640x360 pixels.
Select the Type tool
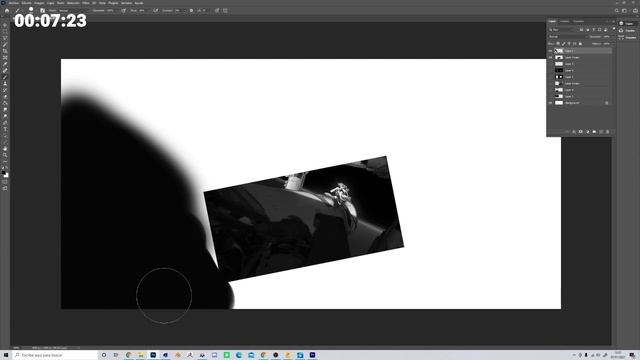click(x=5, y=129)
